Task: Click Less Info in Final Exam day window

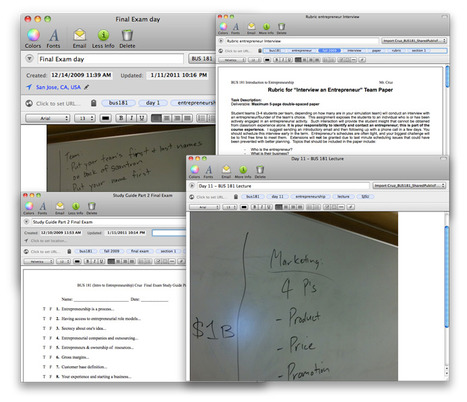Action: coord(103,38)
